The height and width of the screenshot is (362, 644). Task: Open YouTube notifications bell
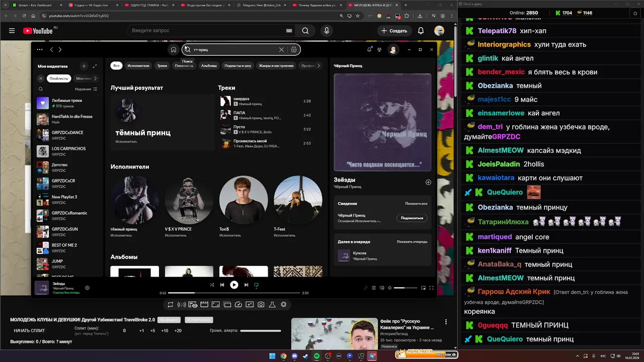tap(421, 31)
